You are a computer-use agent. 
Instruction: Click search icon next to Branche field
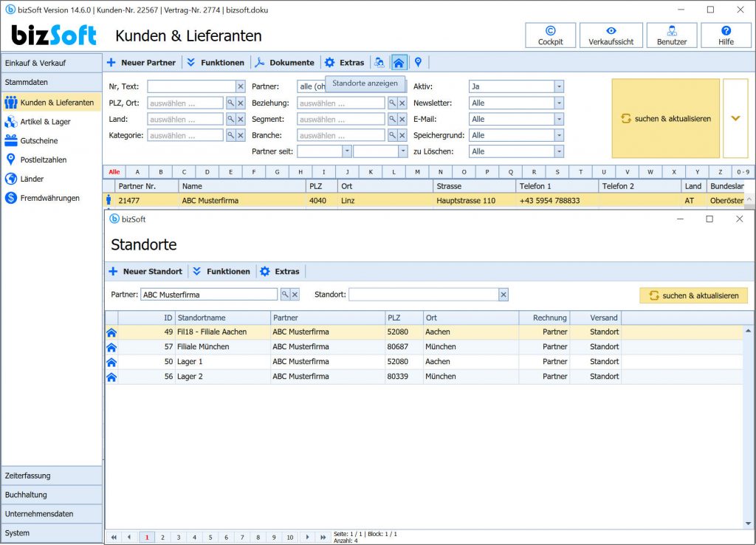(393, 136)
